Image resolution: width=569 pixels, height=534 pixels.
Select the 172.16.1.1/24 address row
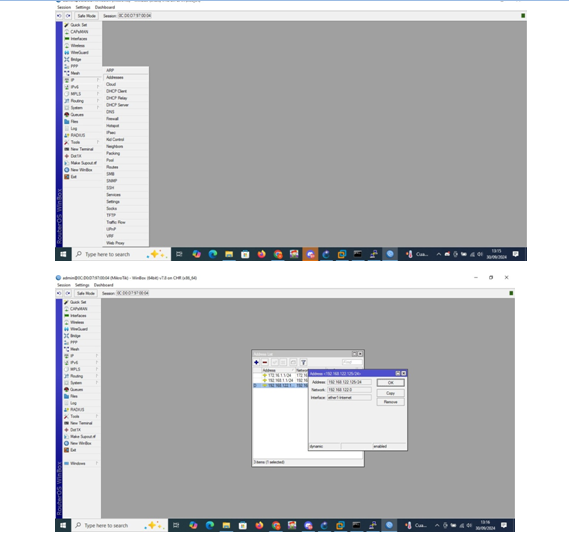pyautogui.click(x=280, y=375)
